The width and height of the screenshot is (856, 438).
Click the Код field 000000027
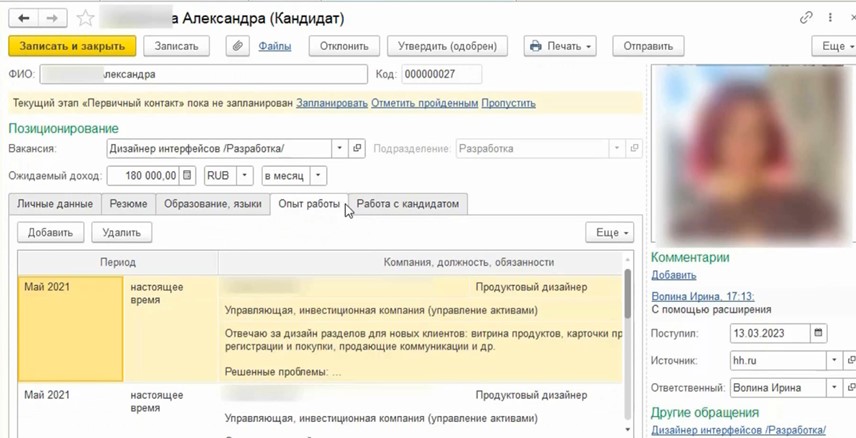click(442, 74)
